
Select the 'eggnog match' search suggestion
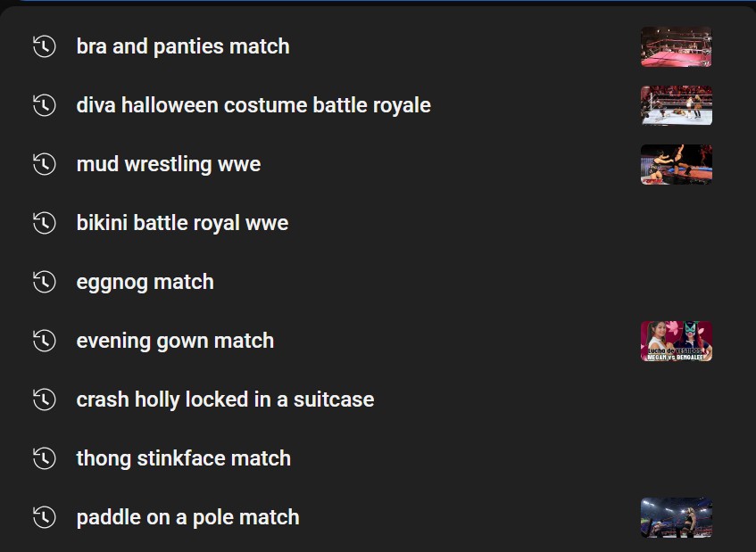pos(145,283)
